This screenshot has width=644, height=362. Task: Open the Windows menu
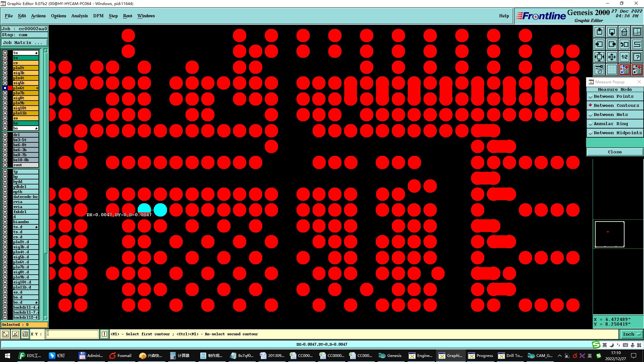pos(146,16)
